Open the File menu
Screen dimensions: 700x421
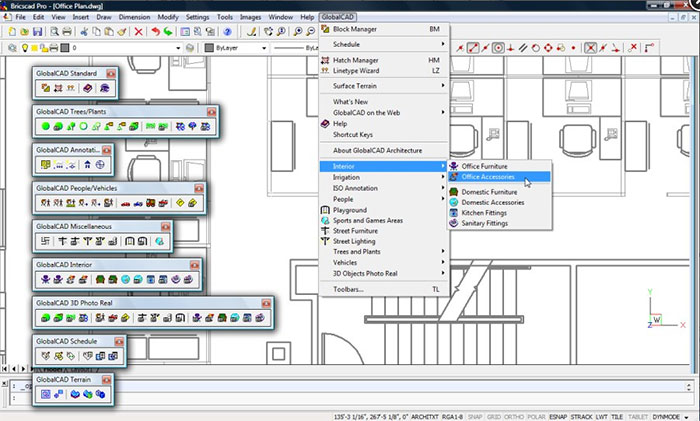pos(21,17)
